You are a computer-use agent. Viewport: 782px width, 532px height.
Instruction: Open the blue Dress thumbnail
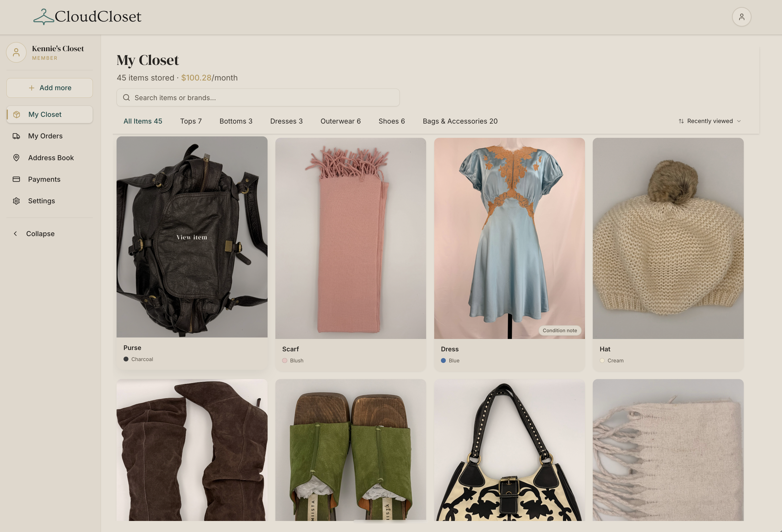[509, 238]
